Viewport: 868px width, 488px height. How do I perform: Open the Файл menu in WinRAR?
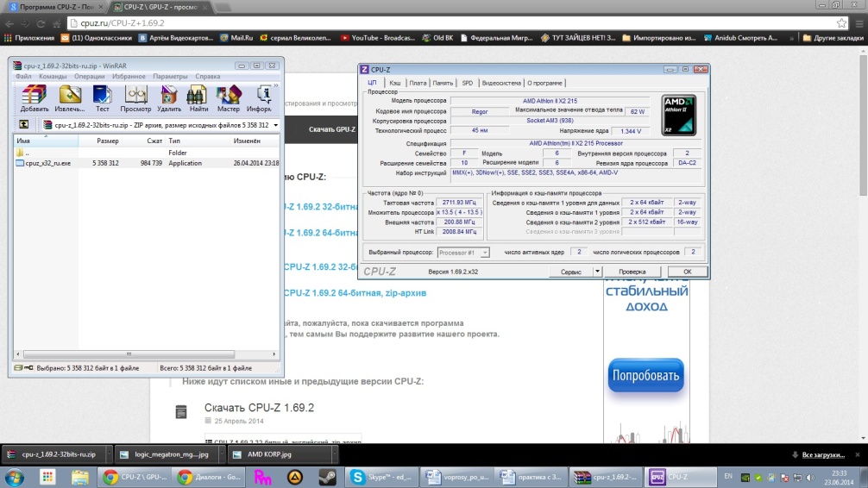click(x=23, y=77)
